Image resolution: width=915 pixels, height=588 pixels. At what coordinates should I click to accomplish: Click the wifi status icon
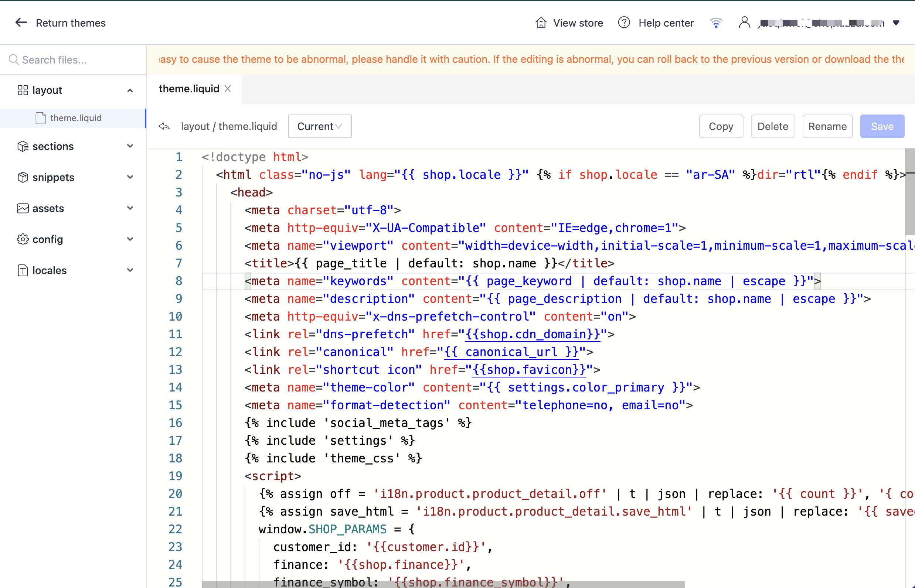[715, 23]
